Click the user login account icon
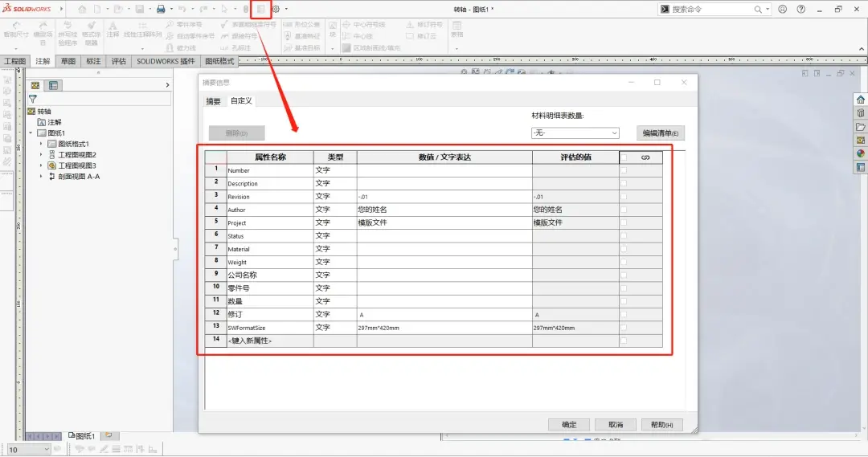The image size is (868, 457). pyautogui.click(x=782, y=10)
